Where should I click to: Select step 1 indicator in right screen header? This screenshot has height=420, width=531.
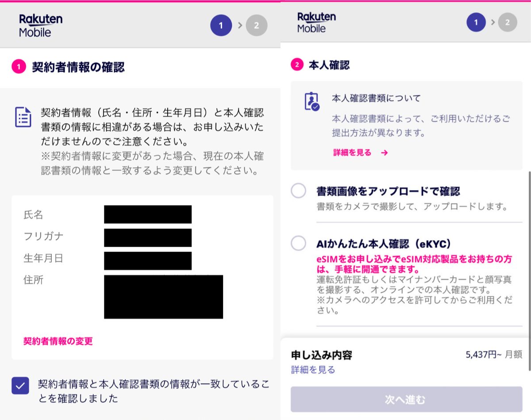tap(476, 22)
